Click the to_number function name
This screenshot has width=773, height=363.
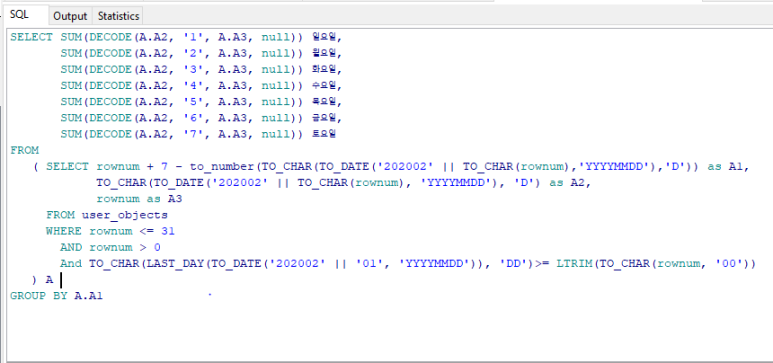tap(222, 167)
